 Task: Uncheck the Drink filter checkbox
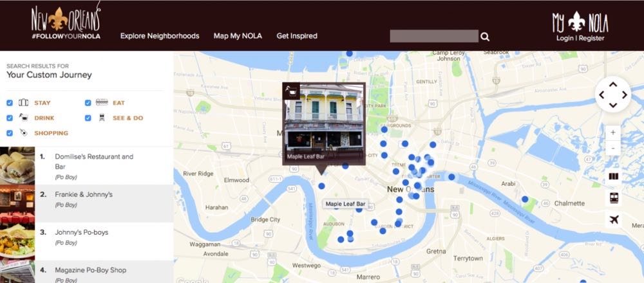[10, 118]
